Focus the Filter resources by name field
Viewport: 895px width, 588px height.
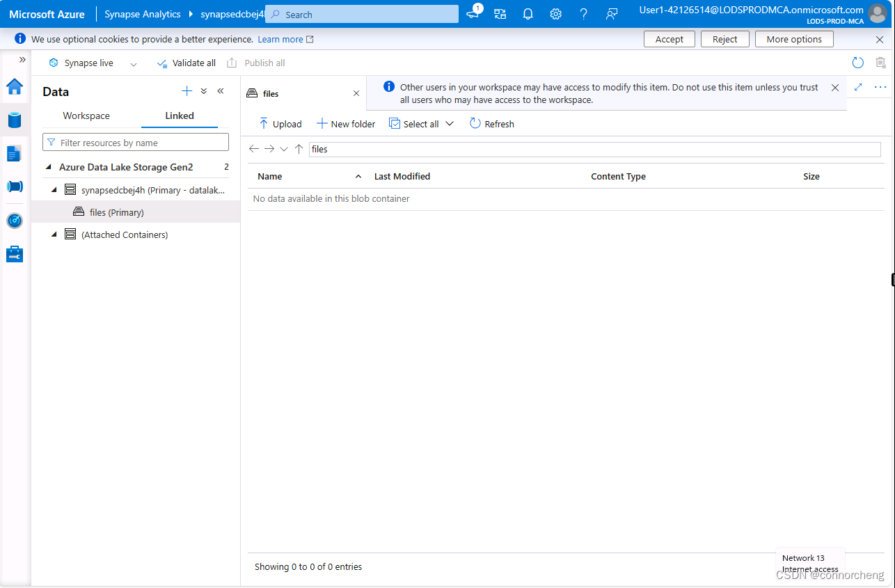[136, 143]
